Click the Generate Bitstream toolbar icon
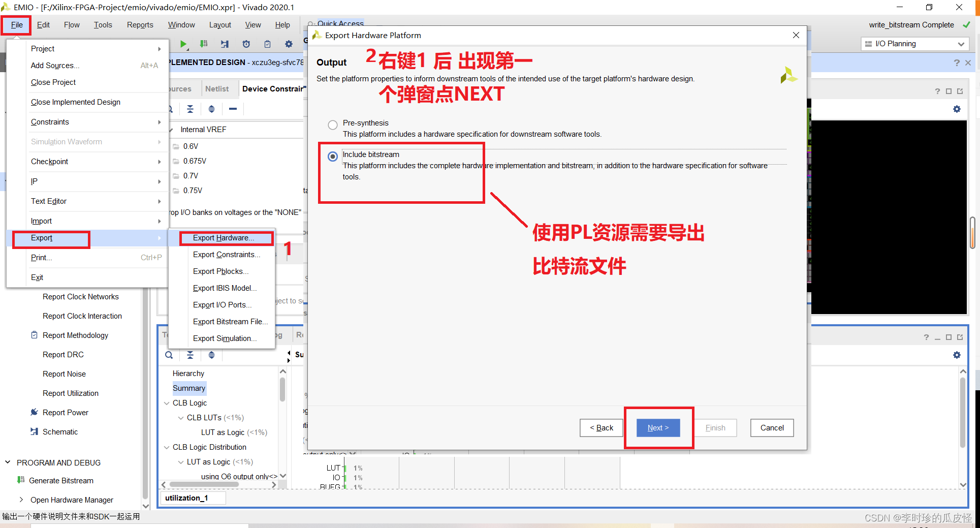The width and height of the screenshot is (980, 528). pos(204,44)
